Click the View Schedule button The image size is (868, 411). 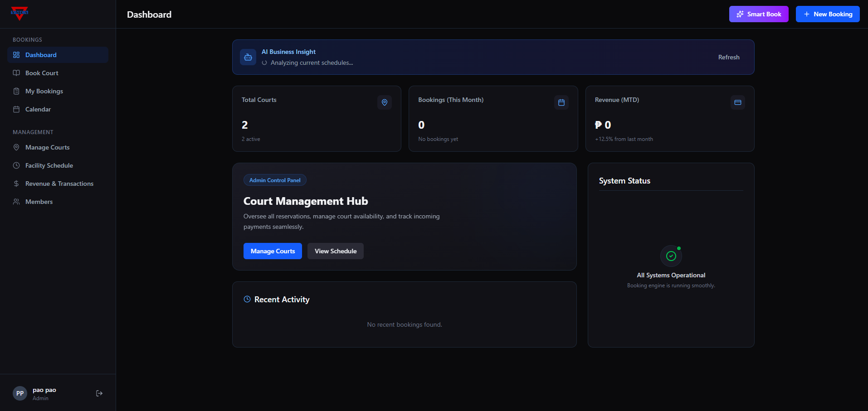click(x=336, y=251)
